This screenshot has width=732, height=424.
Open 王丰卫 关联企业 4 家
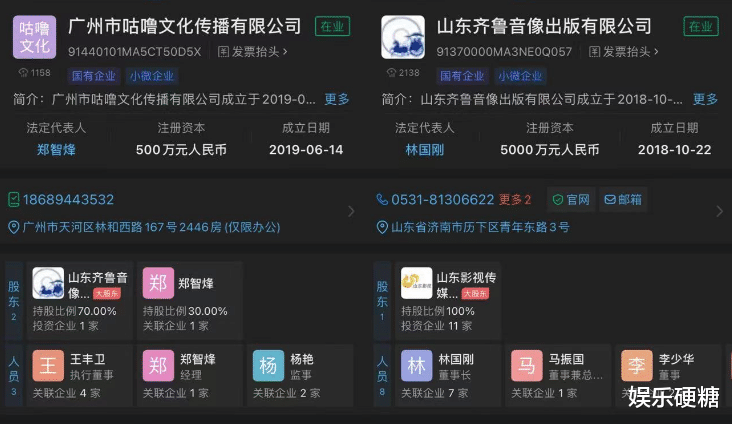point(66,393)
